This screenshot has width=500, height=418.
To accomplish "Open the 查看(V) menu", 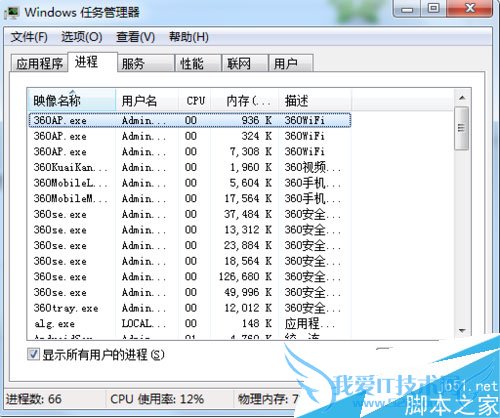I will (135, 37).
